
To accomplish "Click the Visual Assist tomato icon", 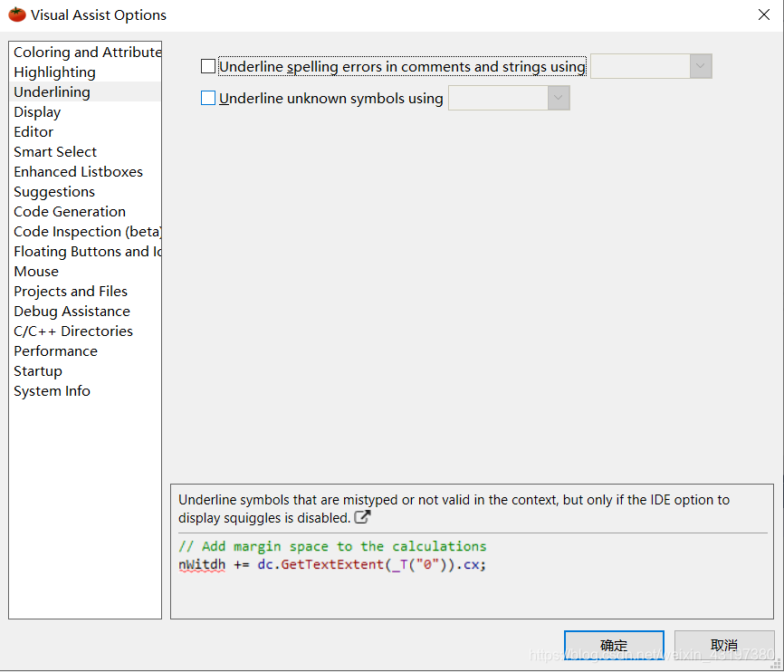I will click(x=17, y=14).
